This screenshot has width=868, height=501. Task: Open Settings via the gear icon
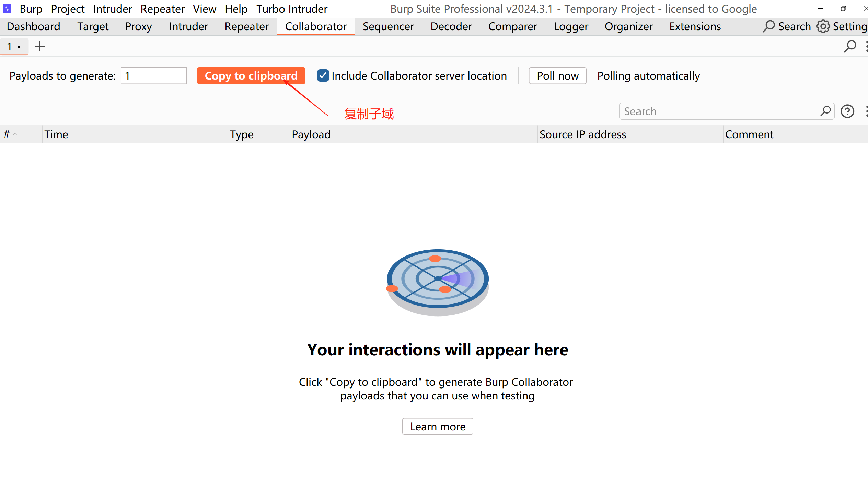(x=823, y=26)
